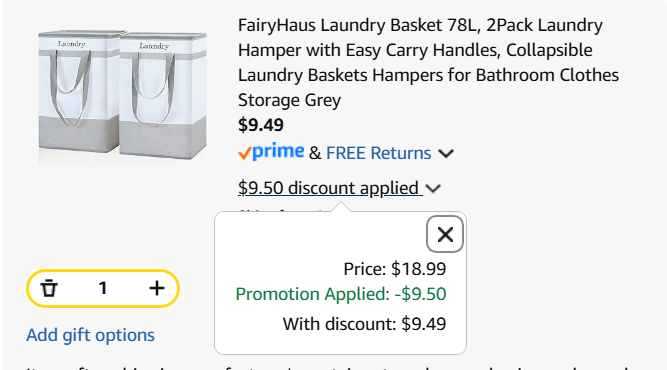Select the right laundry hamper in the image
The width and height of the screenshot is (667, 370).
tap(163, 95)
